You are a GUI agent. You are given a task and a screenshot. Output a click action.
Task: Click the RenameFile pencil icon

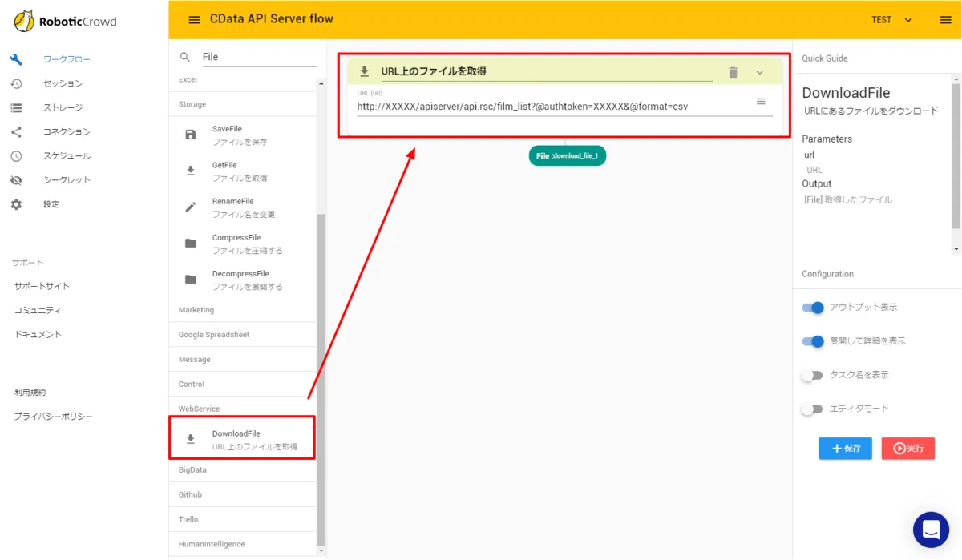coord(191,207)
